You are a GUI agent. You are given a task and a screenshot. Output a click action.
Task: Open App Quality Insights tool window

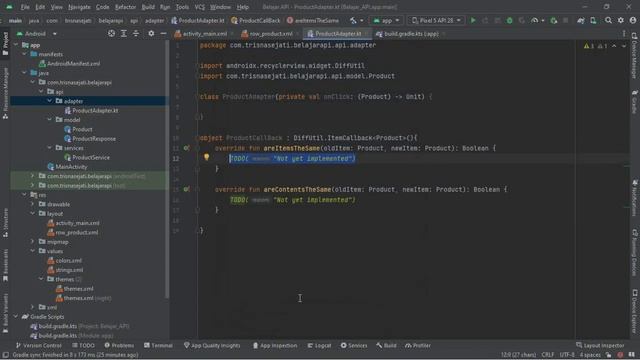pyautogui.click(x=212, y=345)
